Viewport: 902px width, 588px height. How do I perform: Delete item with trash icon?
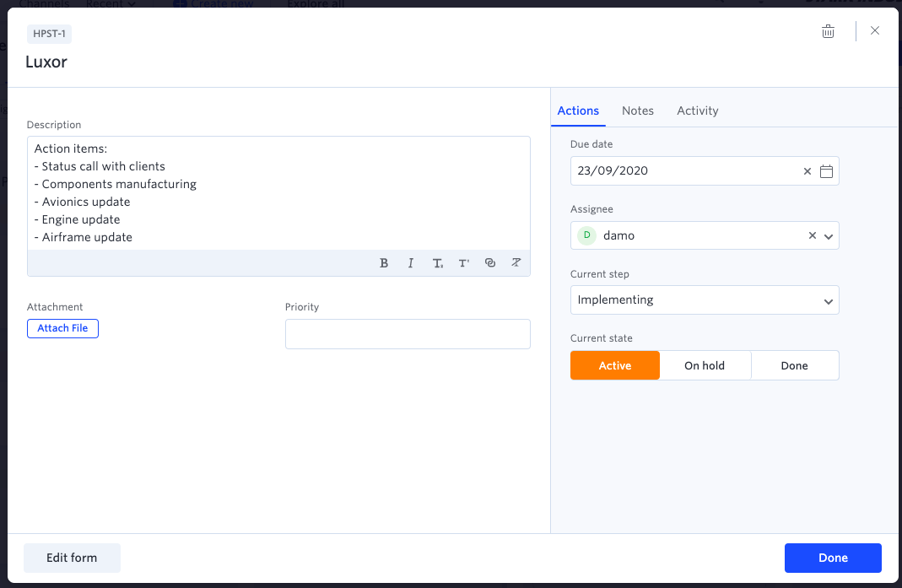tap(828, 31)
